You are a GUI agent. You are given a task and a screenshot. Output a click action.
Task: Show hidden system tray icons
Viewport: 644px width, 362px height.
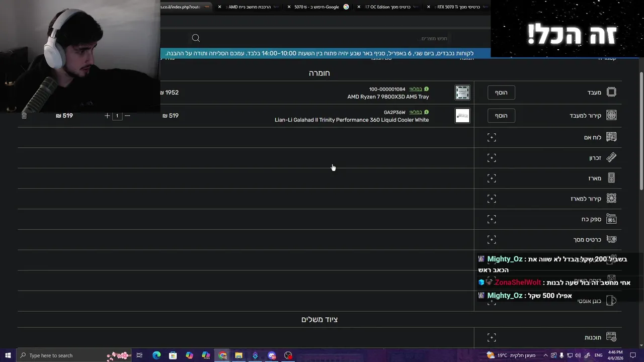(545, 355)
